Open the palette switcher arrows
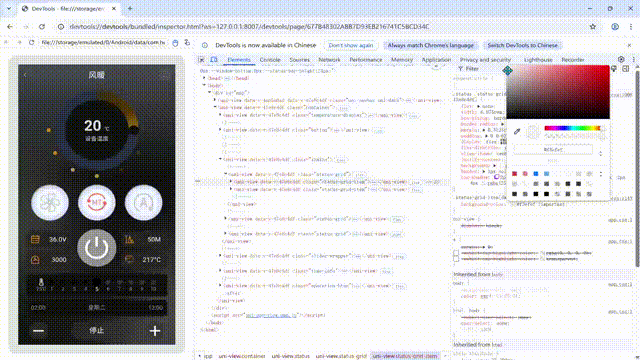The image size is (640, 360). pos(601,174)
